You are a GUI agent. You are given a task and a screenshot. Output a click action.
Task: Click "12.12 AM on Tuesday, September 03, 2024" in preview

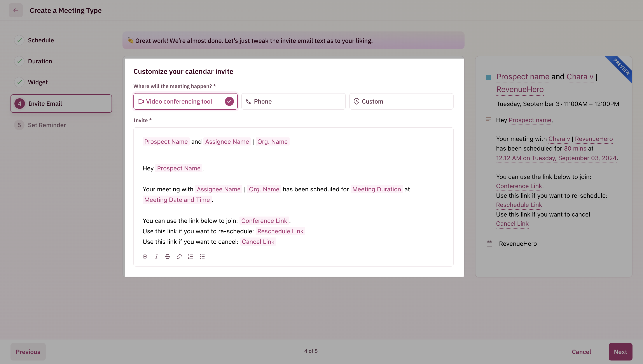556,158
